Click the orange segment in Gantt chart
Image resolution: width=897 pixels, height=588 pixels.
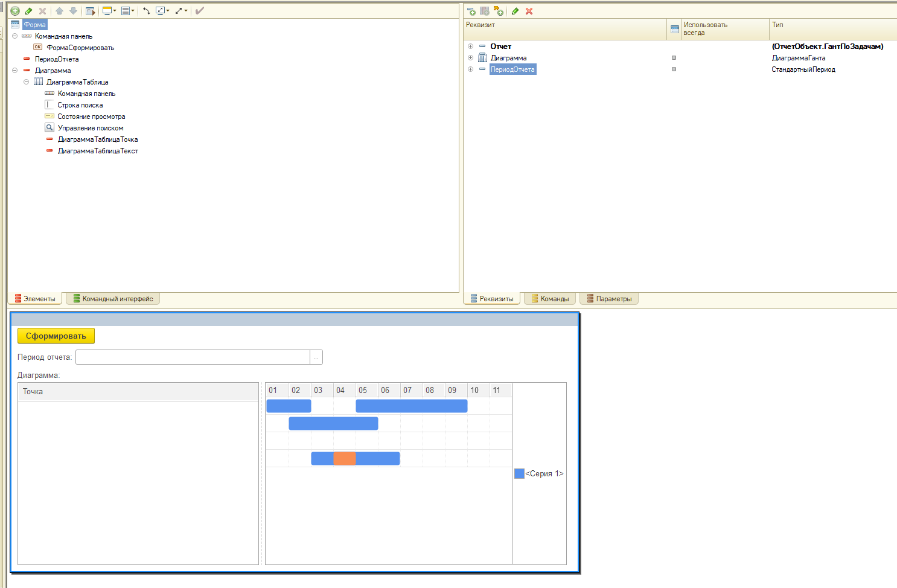(344, 458)
